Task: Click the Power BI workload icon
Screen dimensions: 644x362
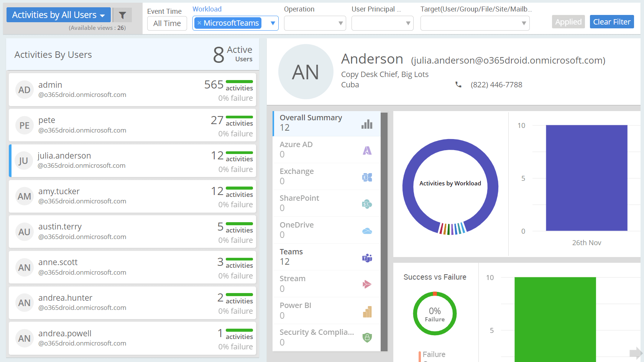Action: coord(367,311)
